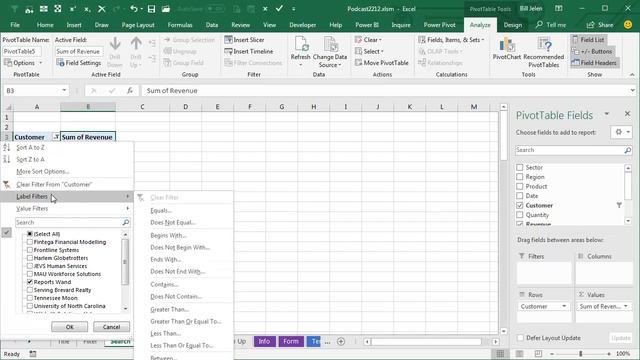Click Insert Timeline
640x360 pixels.
249,51
